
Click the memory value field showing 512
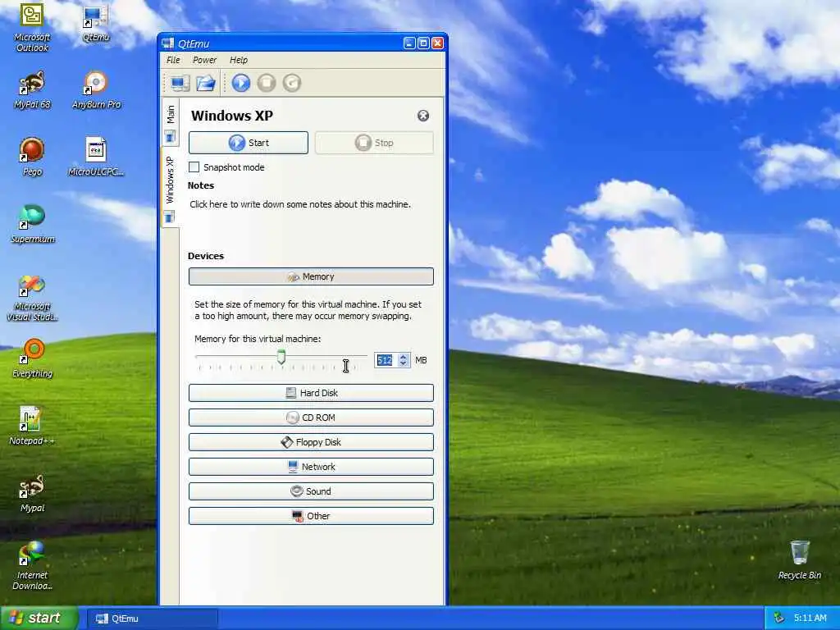pos(386,360)
